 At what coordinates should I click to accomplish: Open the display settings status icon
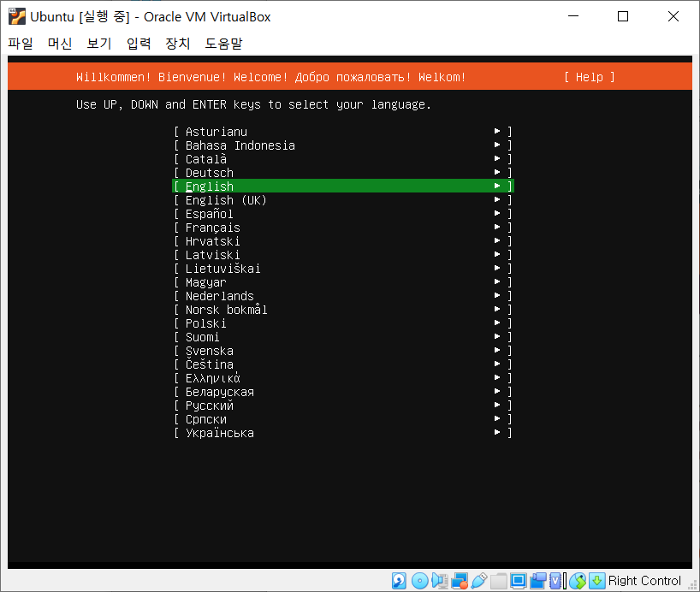coord(519,580)
